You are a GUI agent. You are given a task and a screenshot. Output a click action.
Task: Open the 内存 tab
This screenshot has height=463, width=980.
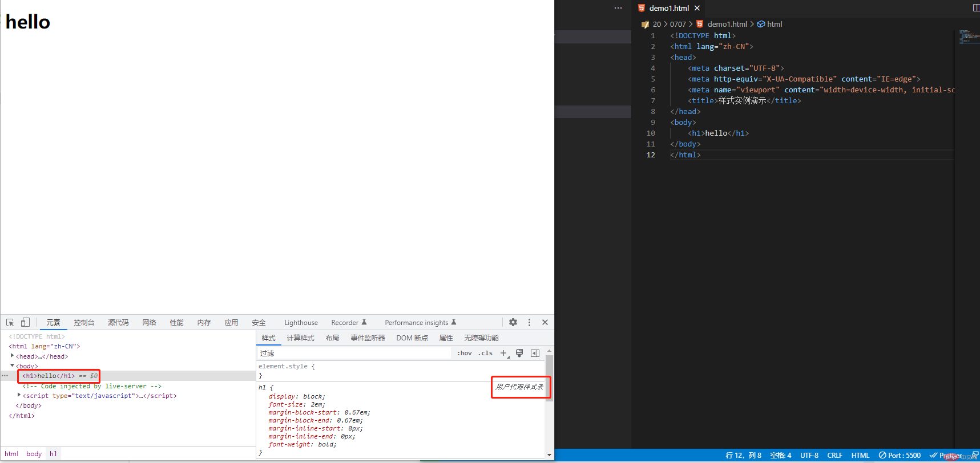coord(204,323)
